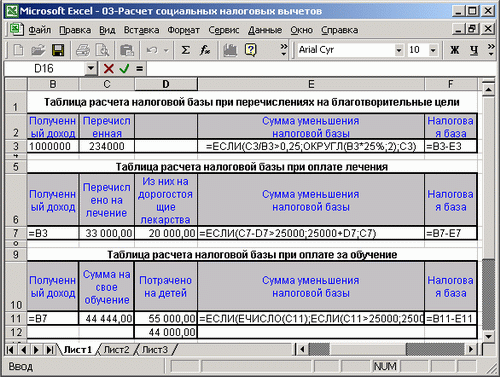Save the workbook with floppy icon
This screenshot has height=377, width=500.
point(58,50)
